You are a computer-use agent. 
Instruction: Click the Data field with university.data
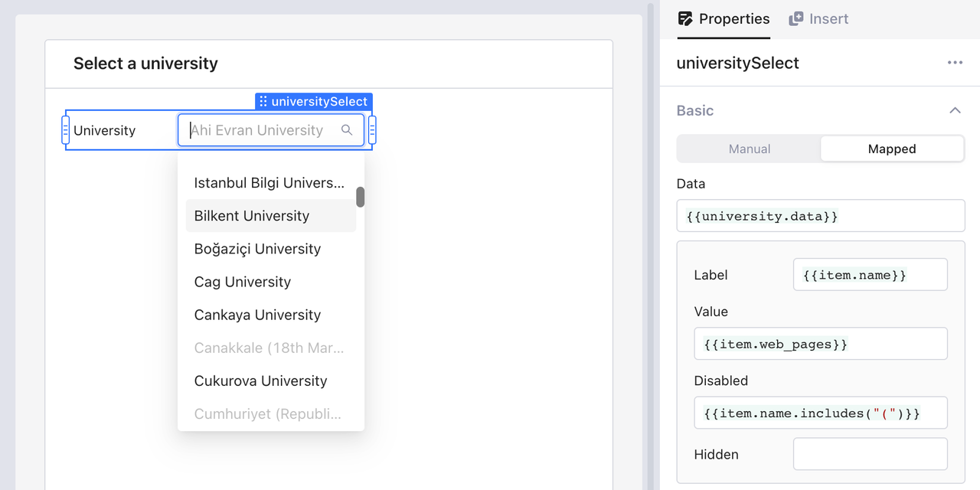pyautogui.click(x=820, y=217)
